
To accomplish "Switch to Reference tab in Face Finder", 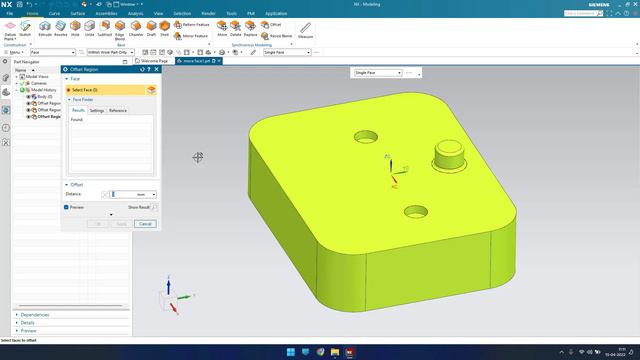I will [x=118, y=111].
